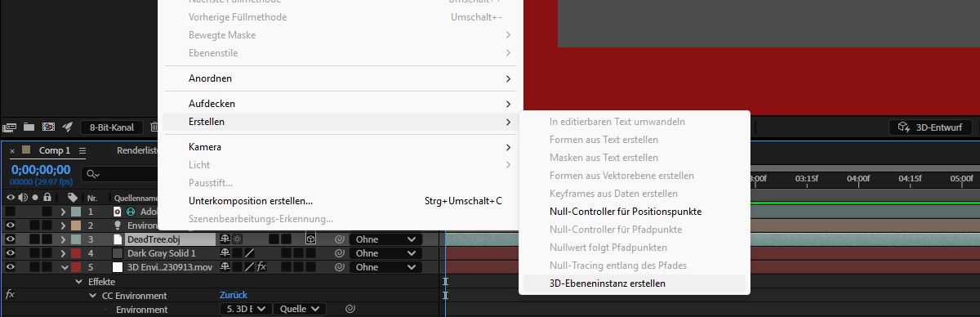This screenshot has height=317, width=980.
Task: Open the rocket project settings icon
Action: click(68, 127)
